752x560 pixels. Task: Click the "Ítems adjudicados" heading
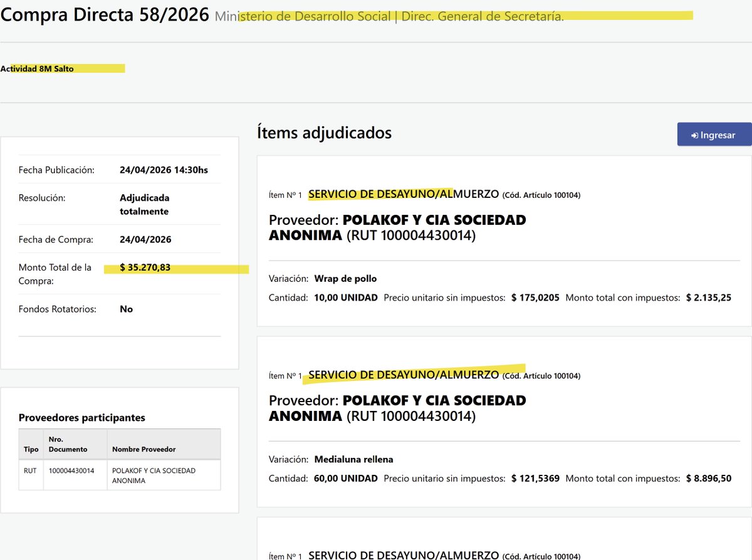[324, 133]
